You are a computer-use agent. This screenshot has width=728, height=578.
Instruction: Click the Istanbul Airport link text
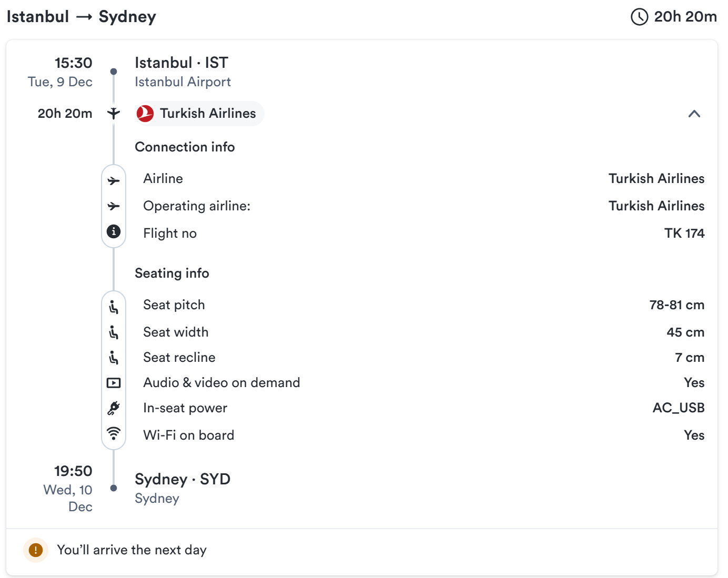click(x=183, y=82)
